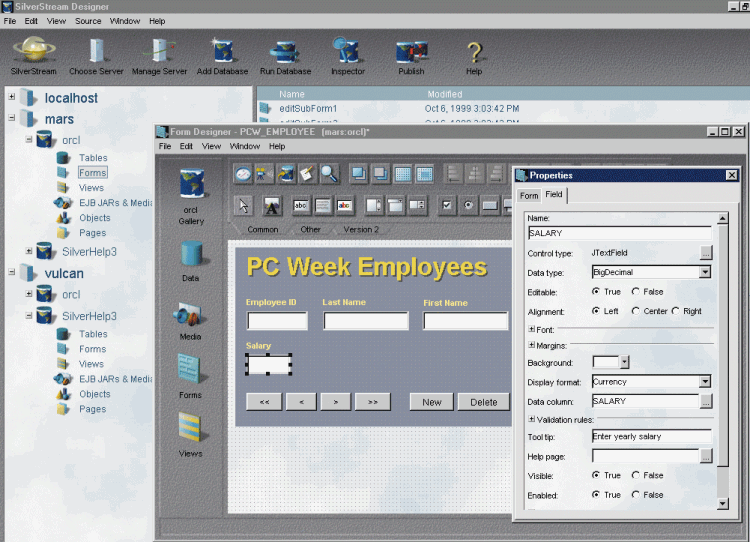
Task: Open the Display format Currency dropdown
Action: coord(705,382)
